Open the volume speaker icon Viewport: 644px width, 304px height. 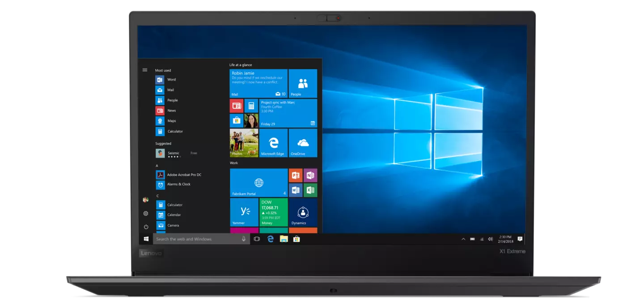coord(491,239)
